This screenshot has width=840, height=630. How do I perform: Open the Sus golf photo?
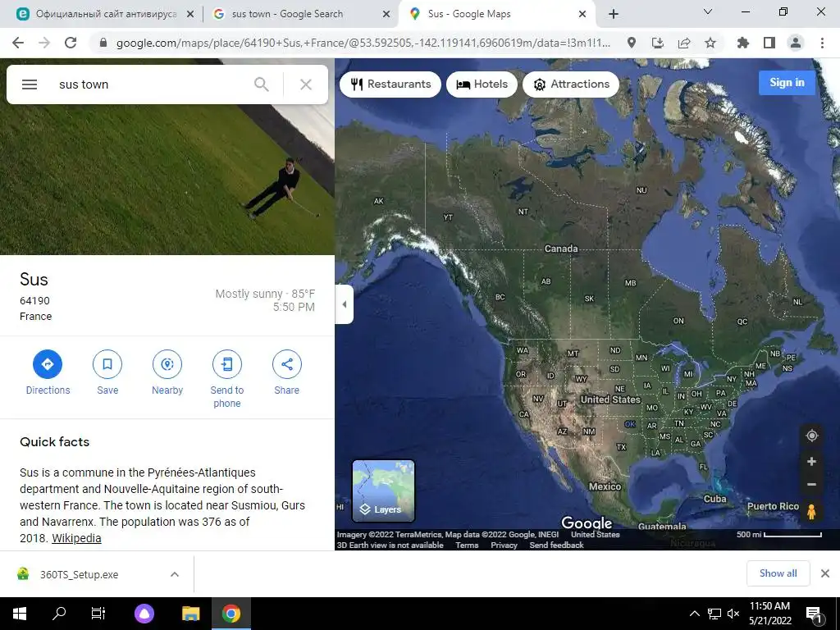point(167,180)
